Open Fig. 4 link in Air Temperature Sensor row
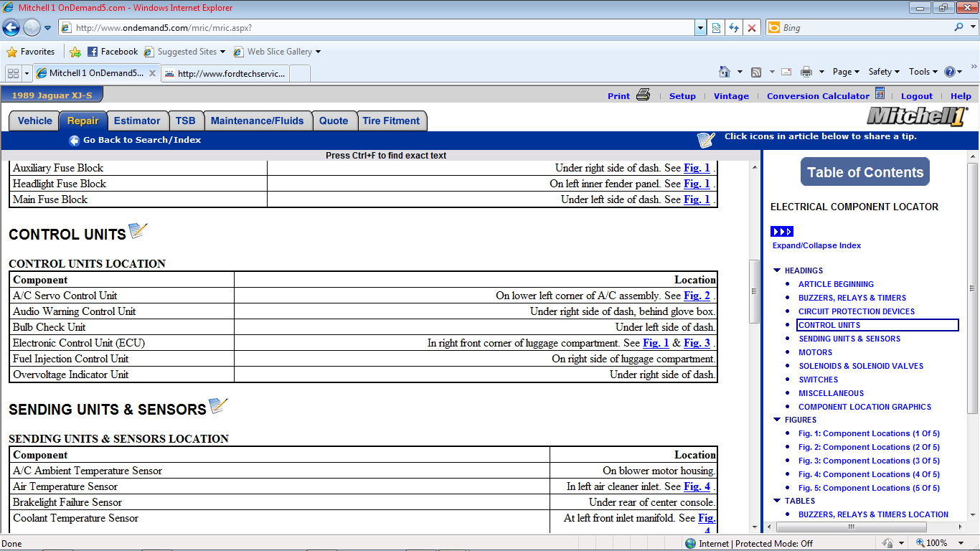Viewport: 980px width, 551px height. tap(697, 486)
